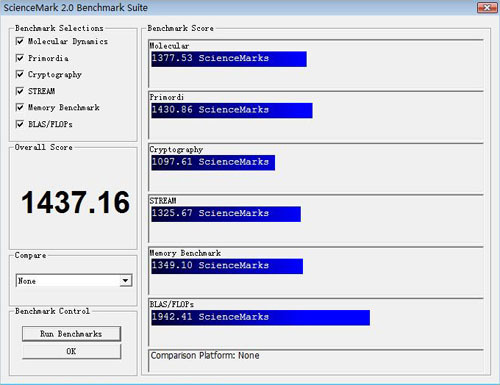Click the OK button

71,351
